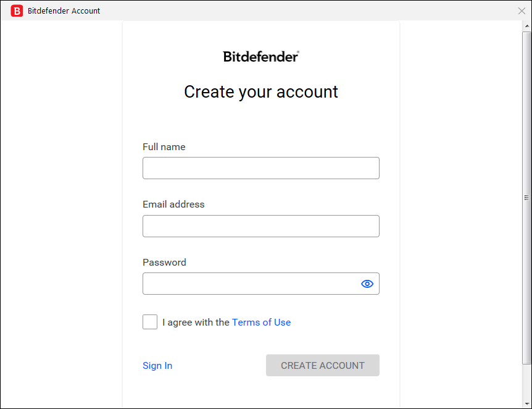This screenshot has width=532, height=409.
Task: Click the "Full name" label text
Action: tap(164, 146)
